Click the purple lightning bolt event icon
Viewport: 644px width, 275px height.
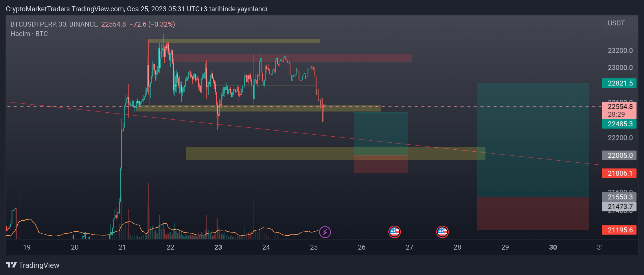(325, 232)
